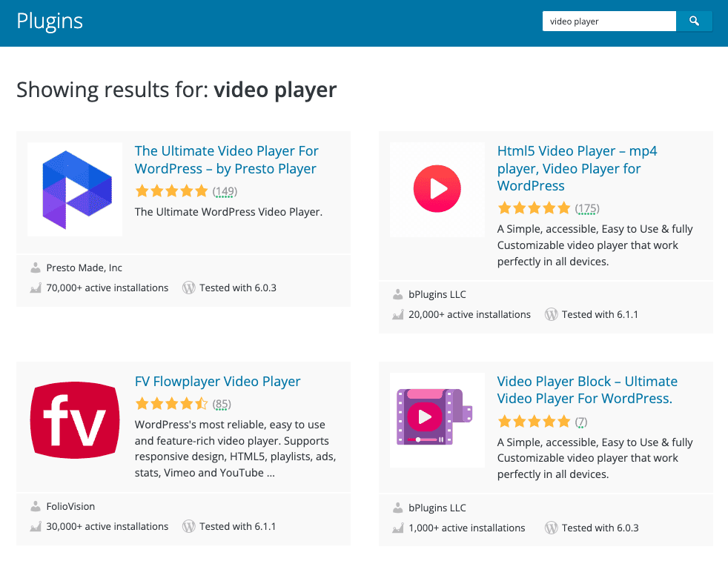View the 175 ratings for Html5 Video Player
This screenshot has height=561, width=728.
587,208
